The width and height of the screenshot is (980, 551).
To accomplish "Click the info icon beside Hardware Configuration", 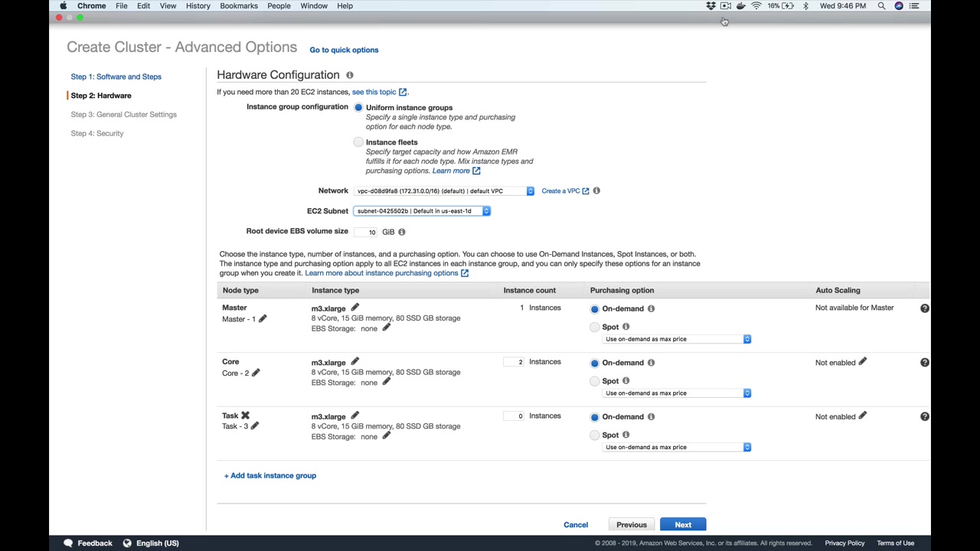I will coord(350,75).
